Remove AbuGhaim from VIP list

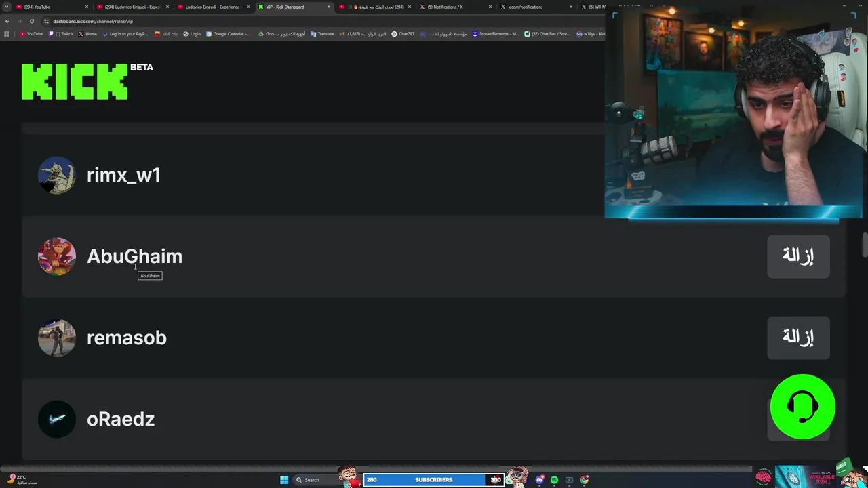pos(798,256)
